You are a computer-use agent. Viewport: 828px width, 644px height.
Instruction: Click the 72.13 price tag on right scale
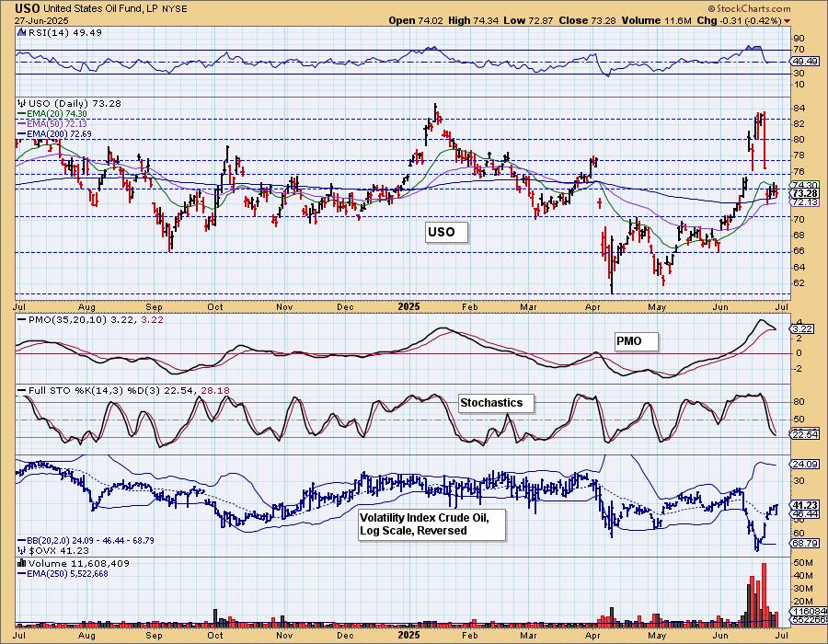(806, 202)
